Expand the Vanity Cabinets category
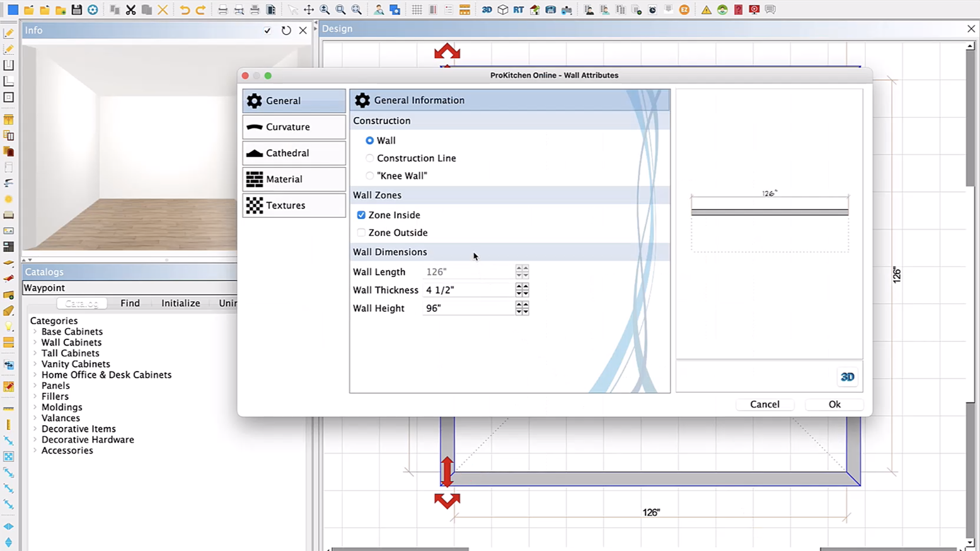The image size is (980, 551). (35, 364)
